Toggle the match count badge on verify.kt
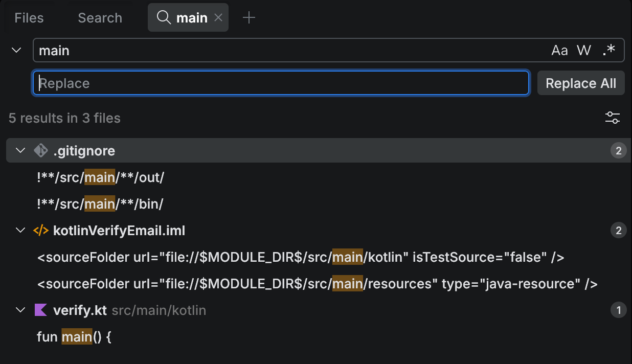Viewport: 632px width, 364px height. [618, 310]
